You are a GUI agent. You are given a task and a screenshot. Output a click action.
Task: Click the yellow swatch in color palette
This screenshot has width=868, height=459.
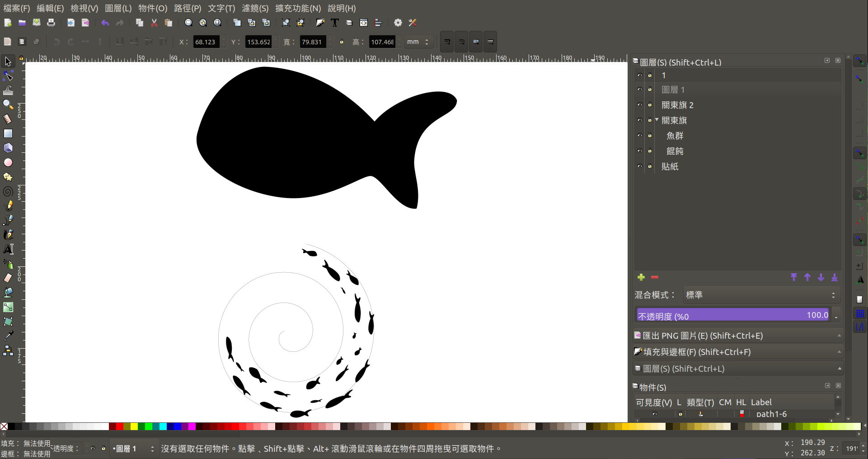click(134, 426)
